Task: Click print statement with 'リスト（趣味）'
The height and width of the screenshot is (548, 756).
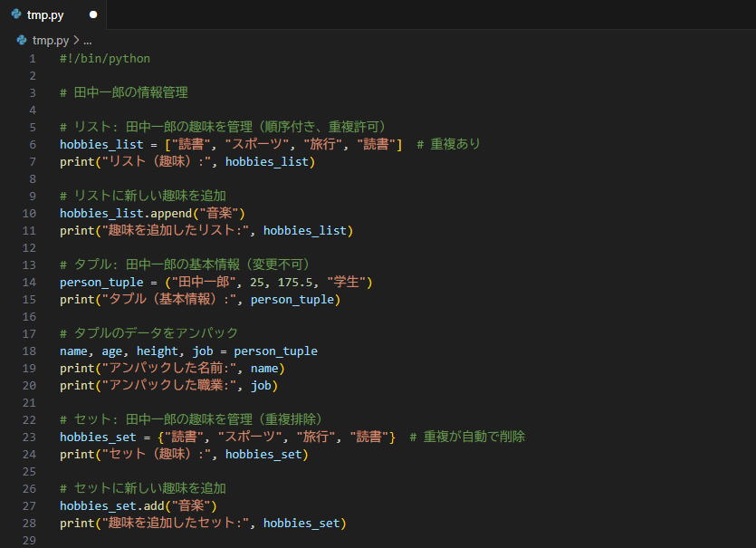Action: [187, 161]
